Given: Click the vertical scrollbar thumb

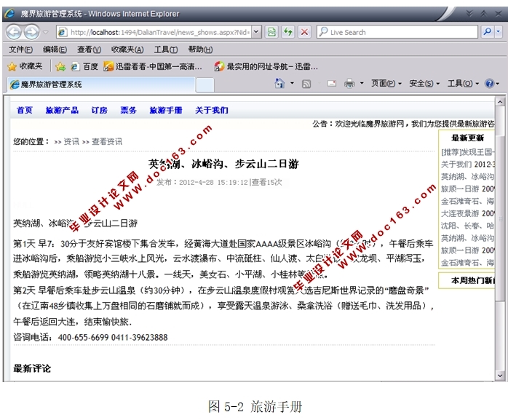Looking at the screenshot, I should [500, 219].
